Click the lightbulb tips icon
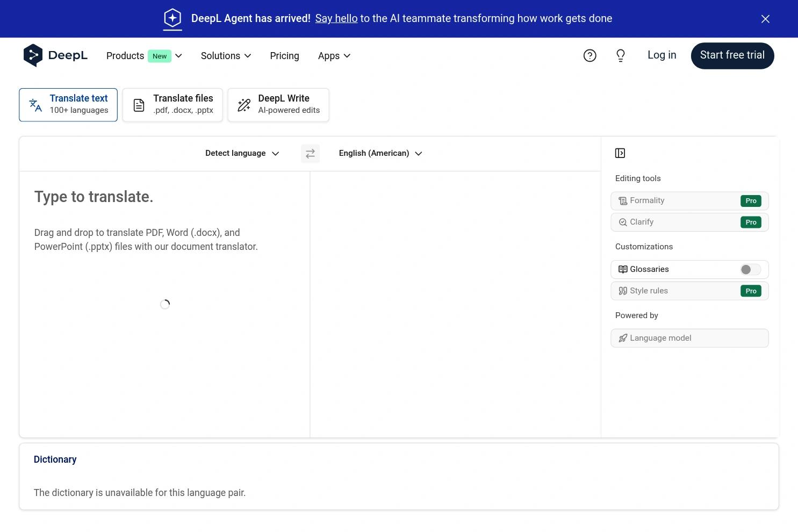 pyautogui.click(x=621, y=56)
